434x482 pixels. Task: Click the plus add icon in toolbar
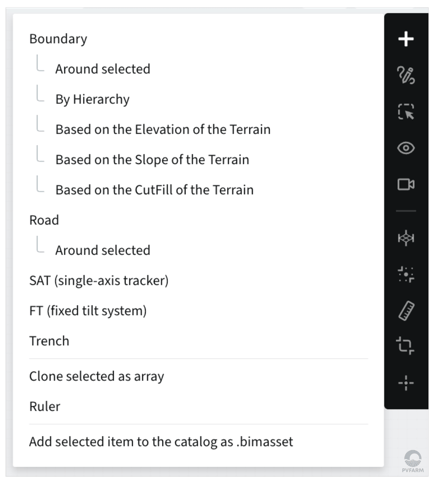tap(406, 39)
